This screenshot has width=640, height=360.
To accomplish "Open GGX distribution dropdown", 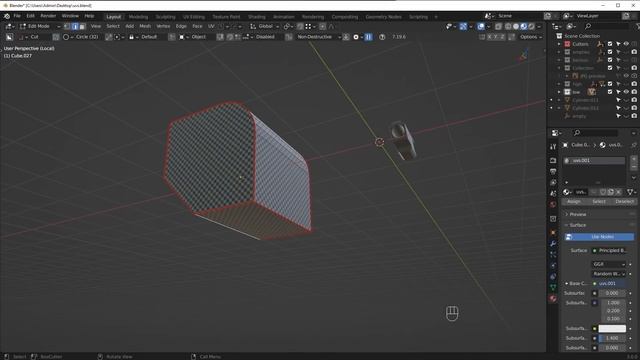I will click(609, 264).
